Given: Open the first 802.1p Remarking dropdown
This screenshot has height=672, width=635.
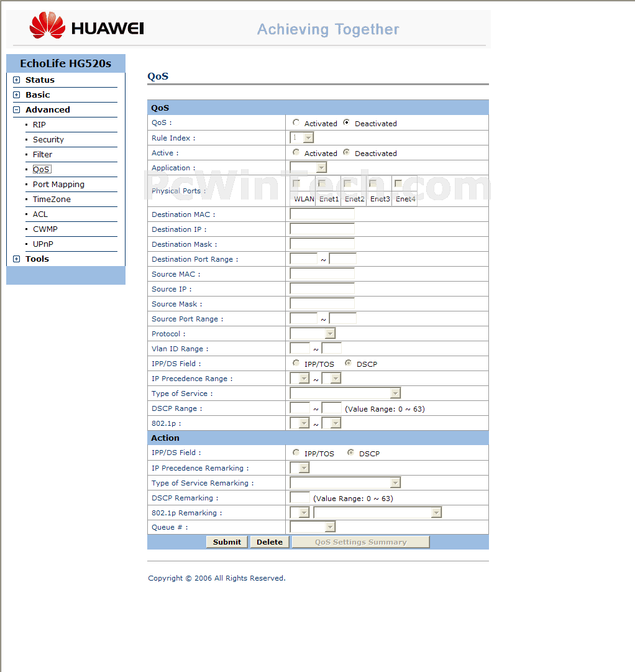Looking at the screenshot, I should coord(300,513).
